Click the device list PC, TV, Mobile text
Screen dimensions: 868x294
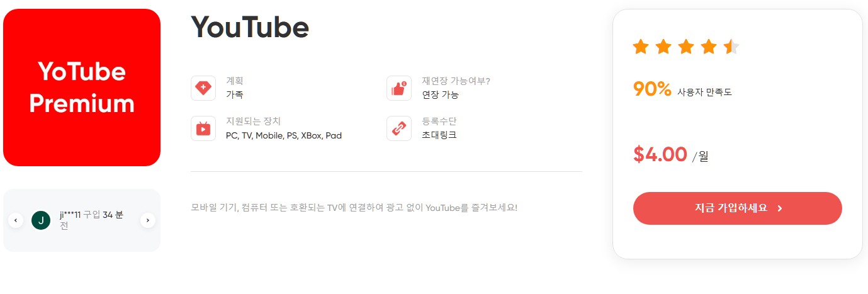284,135
